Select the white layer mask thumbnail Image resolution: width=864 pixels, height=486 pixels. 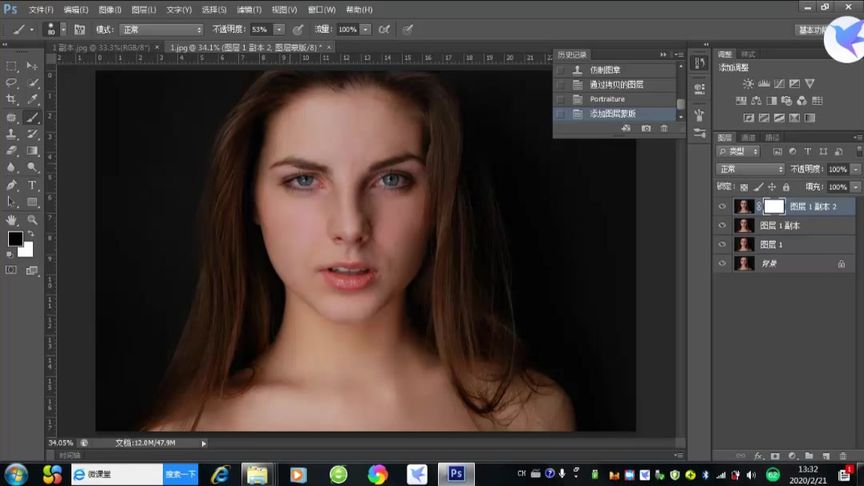pos(775,207)
